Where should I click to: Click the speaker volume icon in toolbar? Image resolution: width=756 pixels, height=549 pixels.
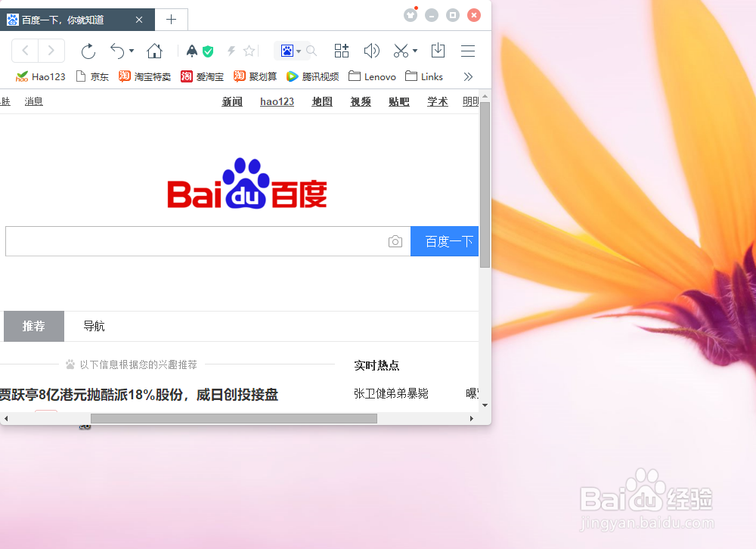[370, 51]
